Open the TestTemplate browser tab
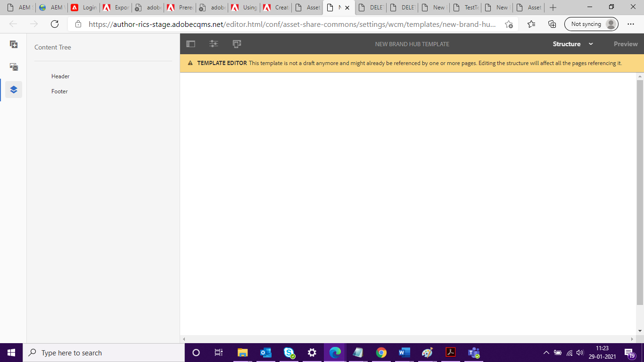This screenshot has height=362, width=644. click(467, 7)
